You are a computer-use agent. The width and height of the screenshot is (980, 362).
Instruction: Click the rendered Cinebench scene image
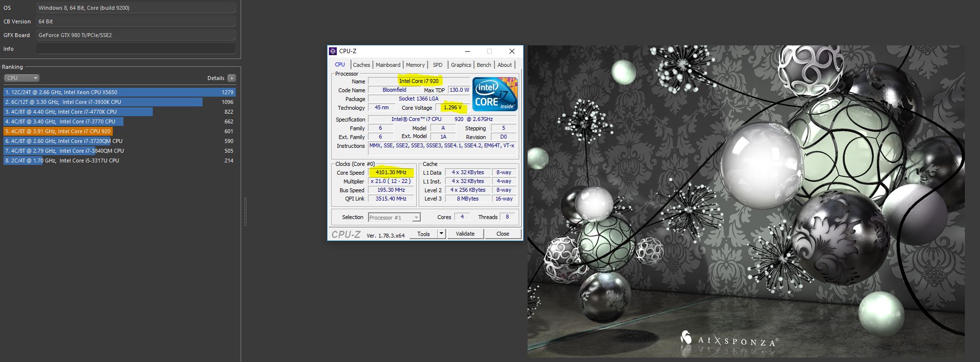tap(746, 201)
